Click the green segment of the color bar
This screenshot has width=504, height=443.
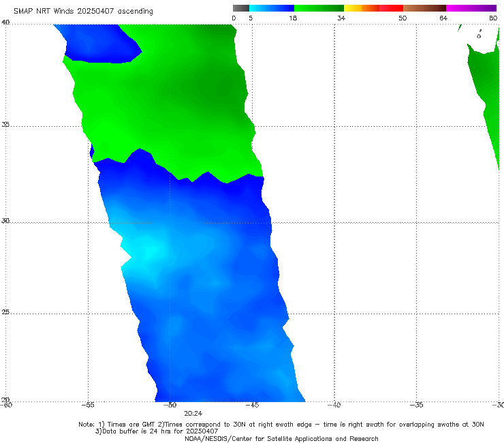point(319,8)
